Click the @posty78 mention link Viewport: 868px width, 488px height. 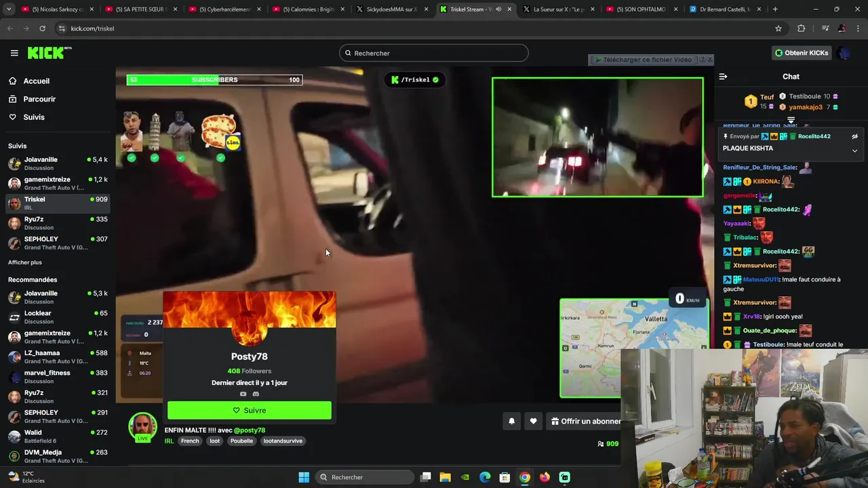(x=250, y=430)
